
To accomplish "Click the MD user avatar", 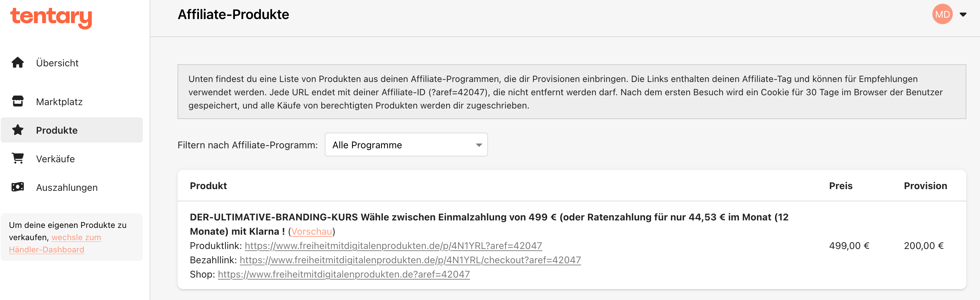I will [942, 15].
